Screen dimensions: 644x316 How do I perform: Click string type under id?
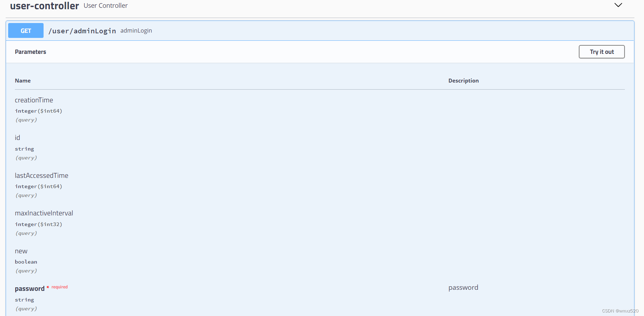(x=24, y=149)
